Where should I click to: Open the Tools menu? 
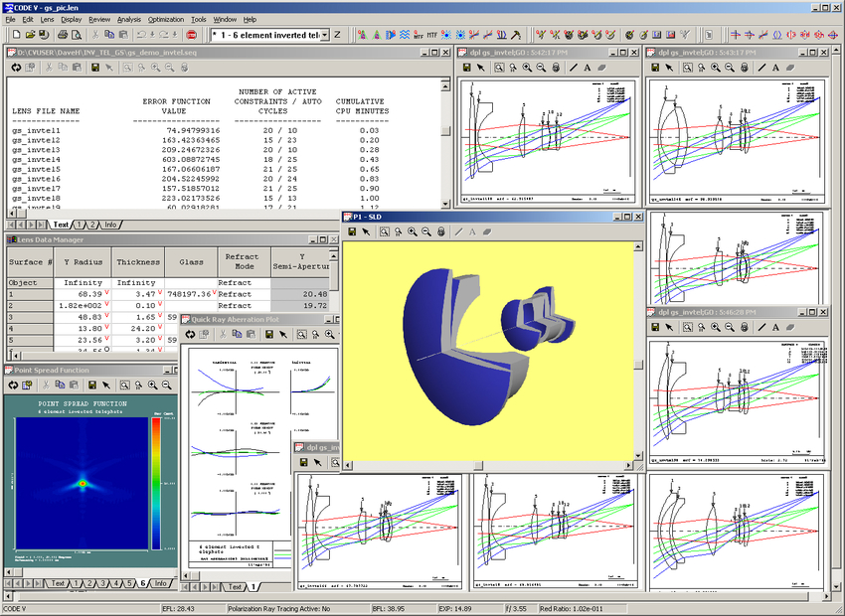[198, 20]
